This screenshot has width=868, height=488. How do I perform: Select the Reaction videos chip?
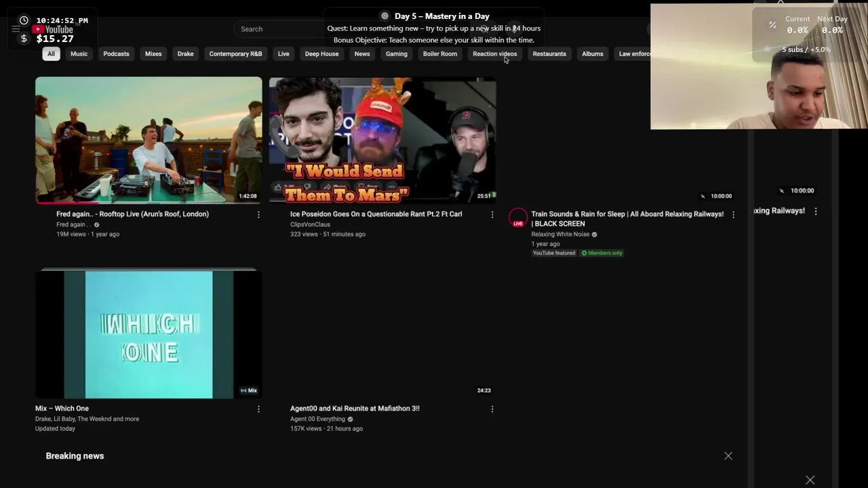[494, 54]
